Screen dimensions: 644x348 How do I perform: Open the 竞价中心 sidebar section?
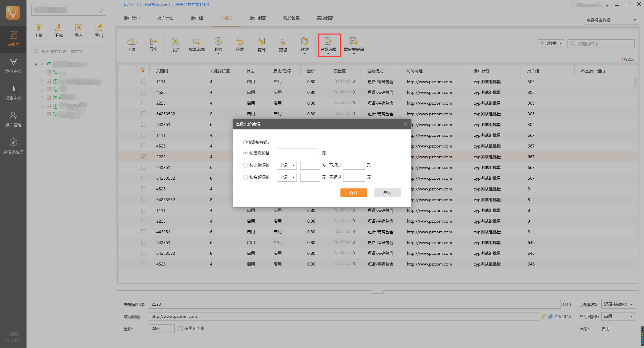coord(13,66)
